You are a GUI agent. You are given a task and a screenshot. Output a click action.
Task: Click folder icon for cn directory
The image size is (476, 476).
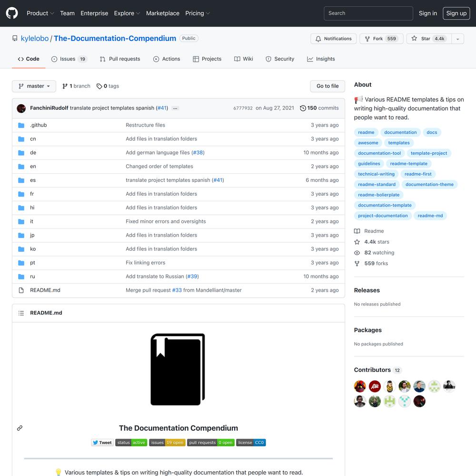[x=21, y=139]
